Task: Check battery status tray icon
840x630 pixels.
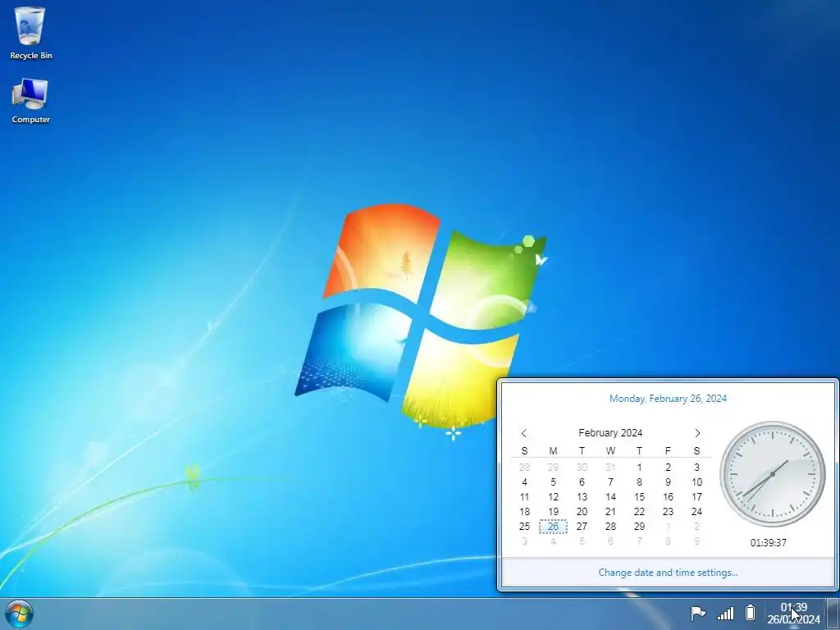Action: (750, 612)
